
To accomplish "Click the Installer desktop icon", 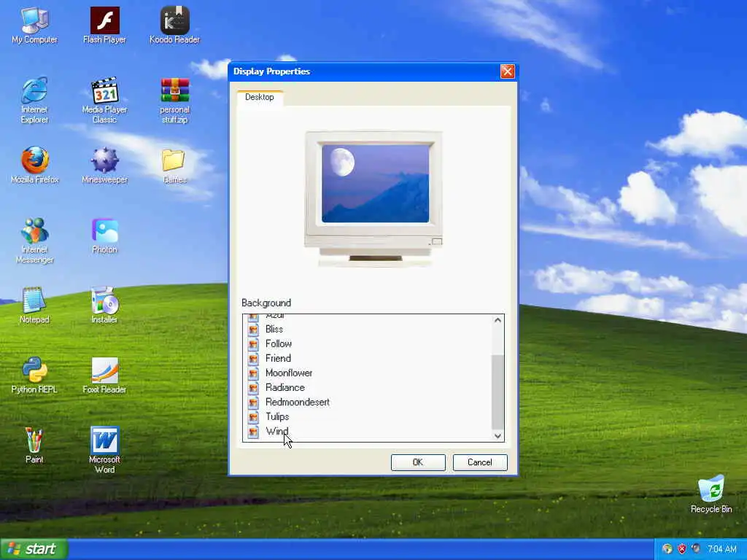I will pyautogui.click(x=104, y=306).
